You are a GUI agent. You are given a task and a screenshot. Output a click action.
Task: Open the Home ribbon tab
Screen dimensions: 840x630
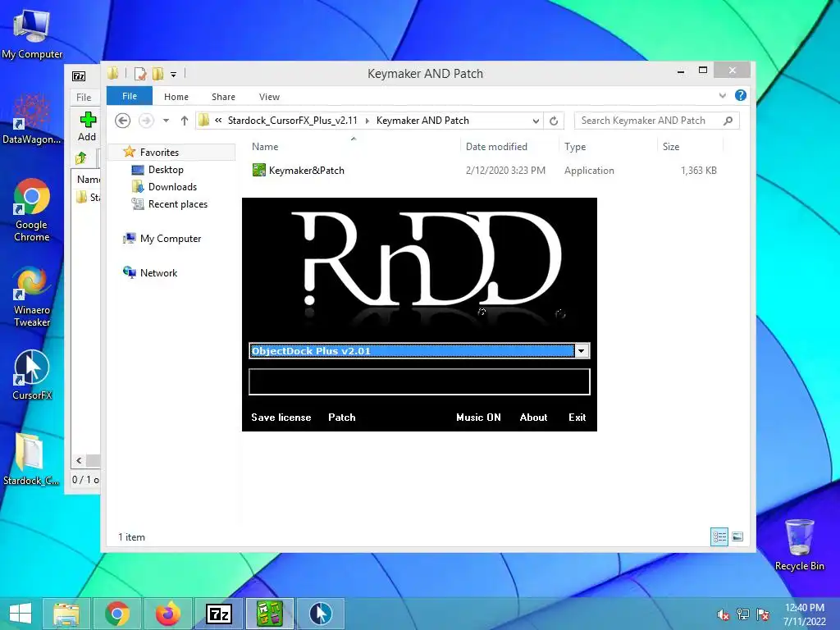176,97
